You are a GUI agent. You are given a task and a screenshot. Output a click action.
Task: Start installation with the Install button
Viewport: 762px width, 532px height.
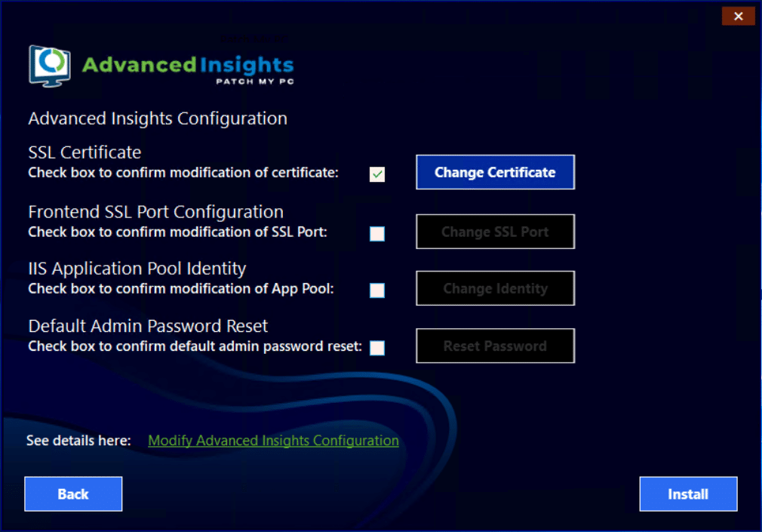[688, 494]
